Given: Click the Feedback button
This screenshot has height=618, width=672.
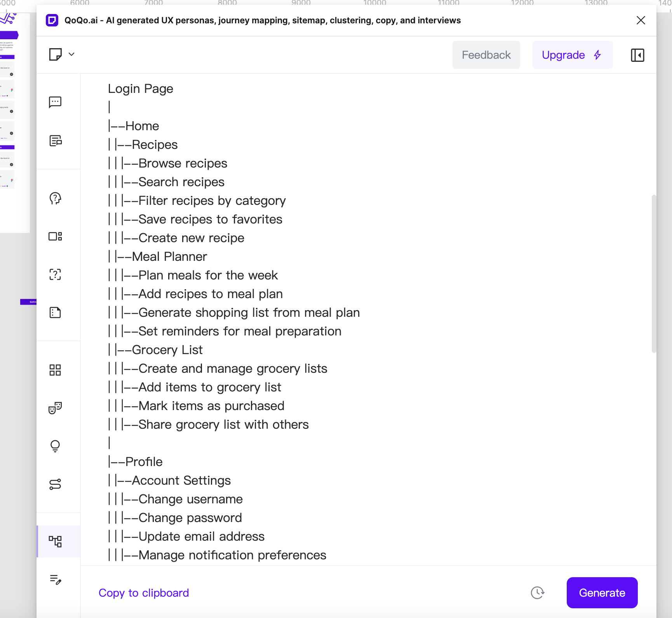Looking at the screenshot, I should tap(486, 55).
